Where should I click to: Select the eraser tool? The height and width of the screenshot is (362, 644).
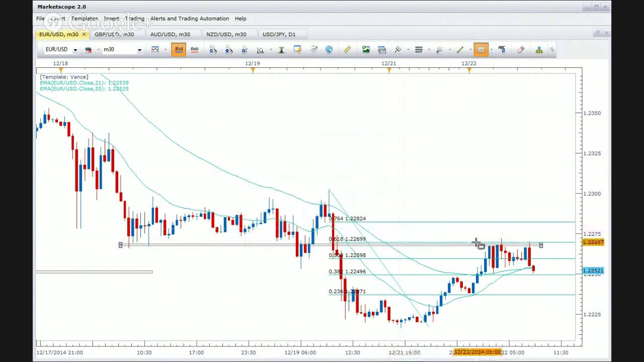point(521,49)
